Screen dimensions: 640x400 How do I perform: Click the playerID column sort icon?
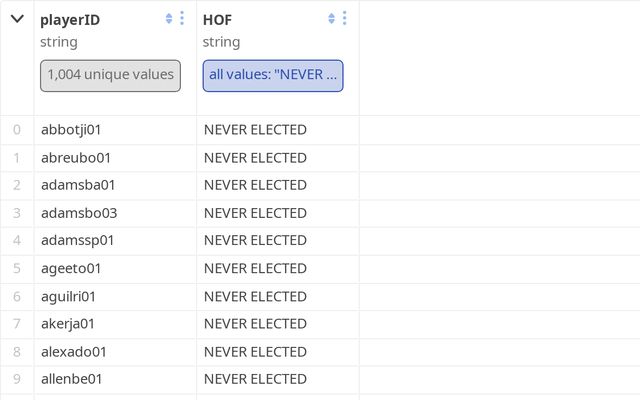tap(169, 18)
